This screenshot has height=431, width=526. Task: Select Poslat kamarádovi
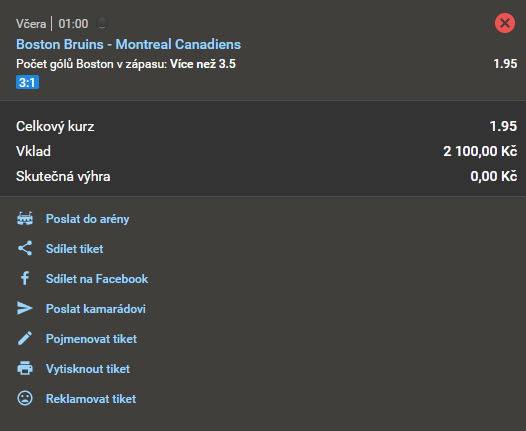point(96,309)
